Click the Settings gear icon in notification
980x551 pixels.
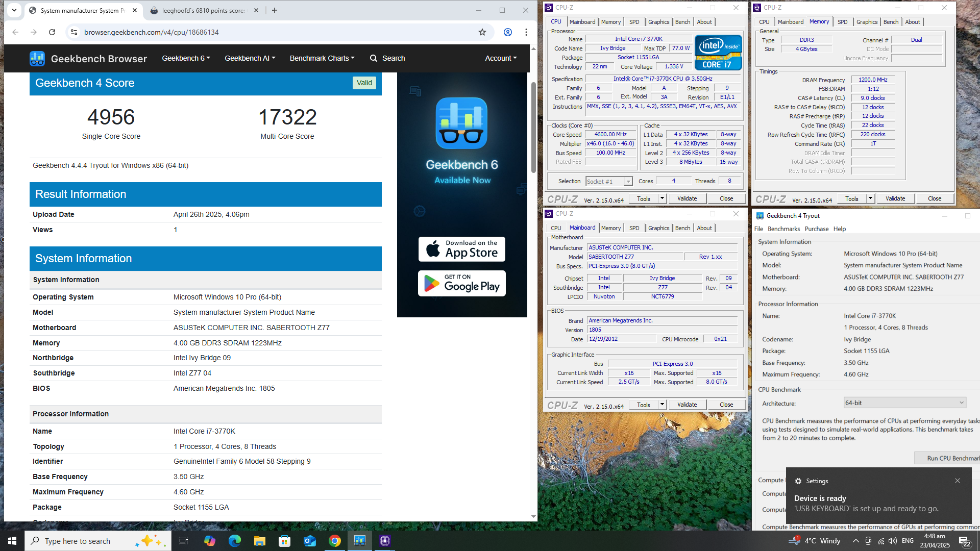(x=798, y=481)
